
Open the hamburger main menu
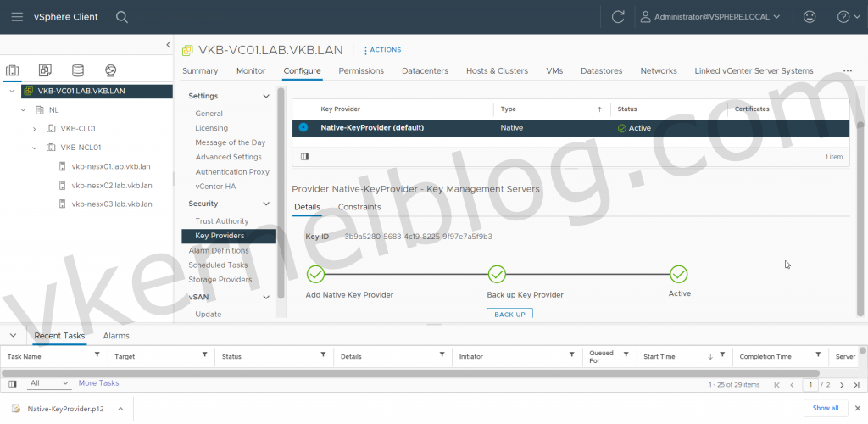[x=17, y=17]
